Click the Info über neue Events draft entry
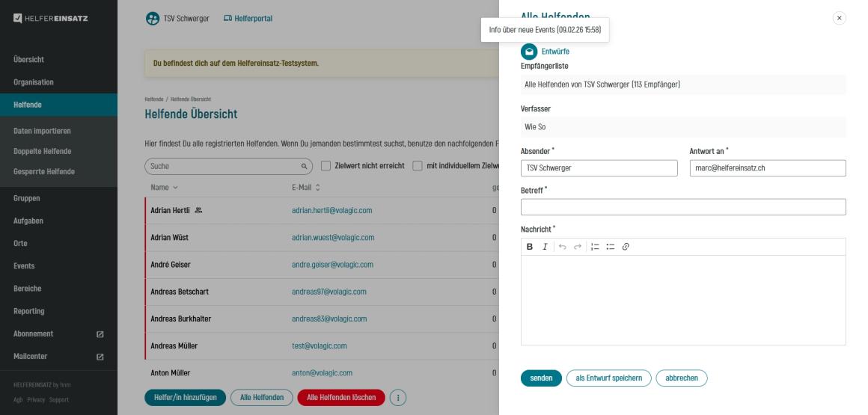Screen dimensions: 868x415 tap(545, 30)
